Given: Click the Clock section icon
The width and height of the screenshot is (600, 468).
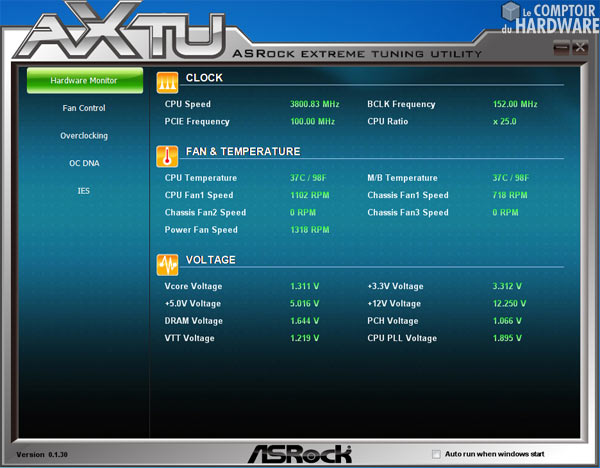Looking at the screenshot, I should pyautogui.click(x=167, y=83).
